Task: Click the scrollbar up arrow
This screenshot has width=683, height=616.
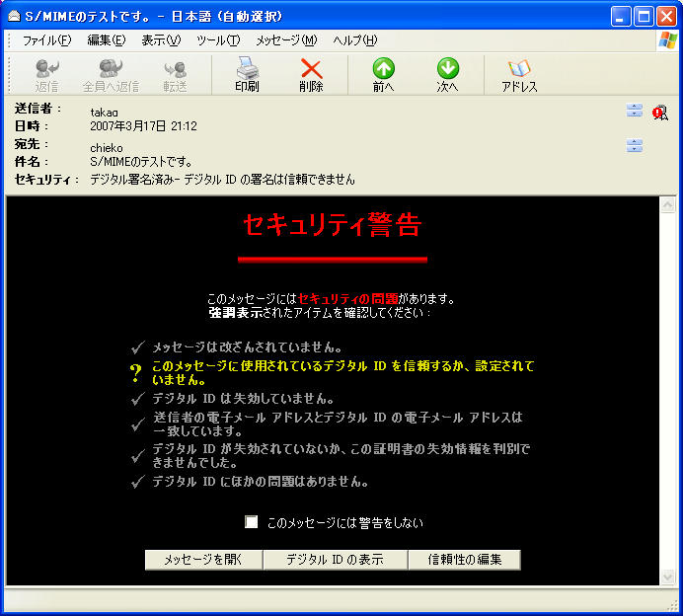Action: pos(667,204)
